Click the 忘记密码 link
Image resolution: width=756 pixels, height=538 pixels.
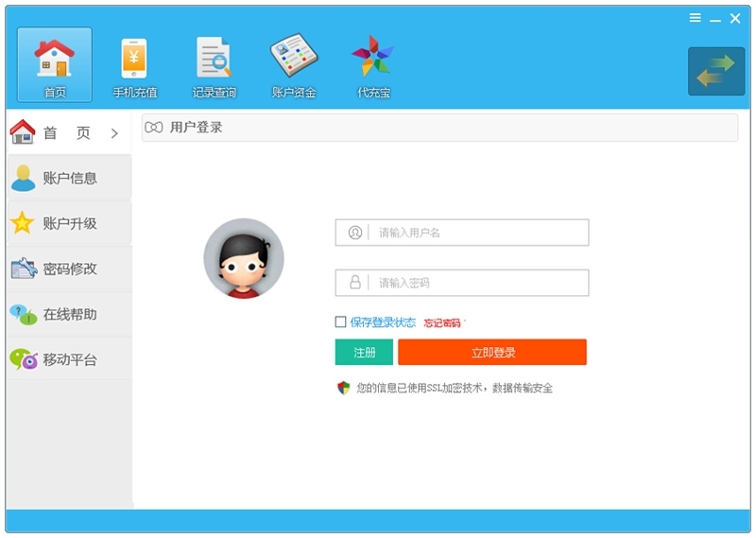coord(441,323)
